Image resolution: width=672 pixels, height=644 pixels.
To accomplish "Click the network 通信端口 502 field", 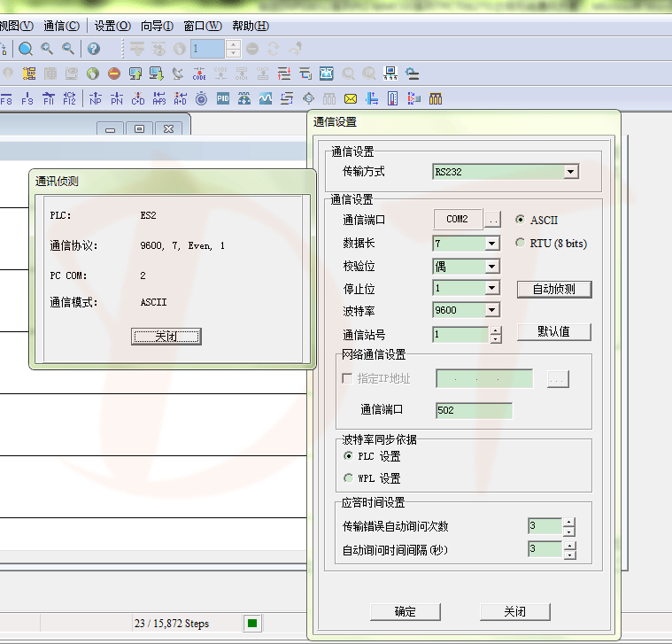I will click(474, 410).
